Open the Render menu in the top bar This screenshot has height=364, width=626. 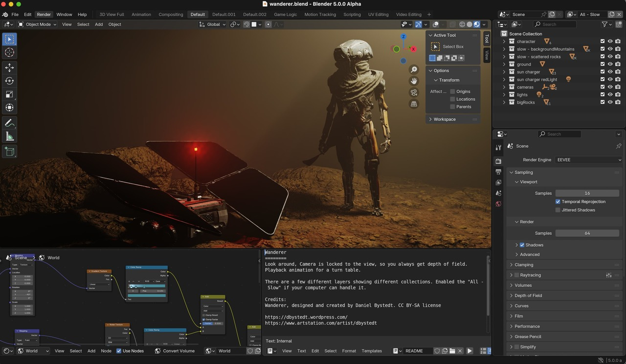(44, 14)
